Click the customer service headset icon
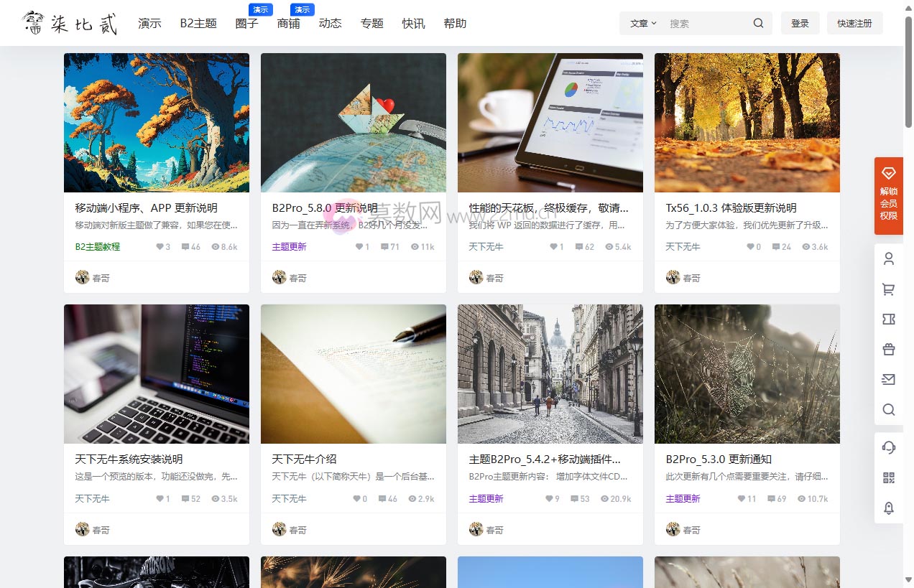The image size is (914, 588). (x=889, y=448)
